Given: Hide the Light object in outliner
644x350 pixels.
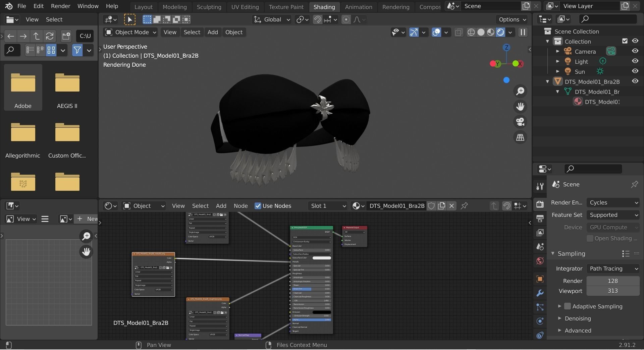Looking at the screenshot, I should 635,61.
